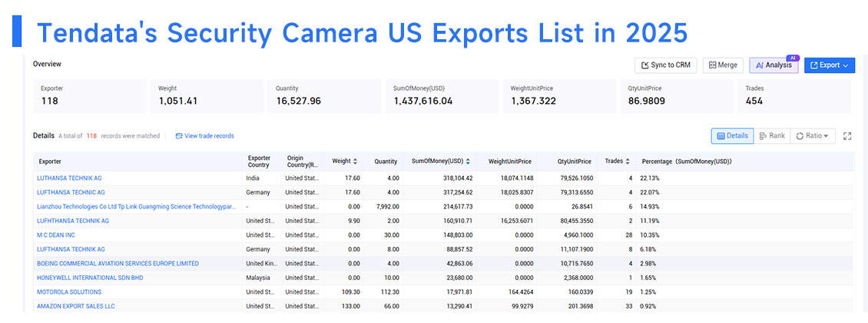Viewport: 868px width, 323px height.
Task: Click the Exporter 118 summary card
Action: (x=90, y=96)
